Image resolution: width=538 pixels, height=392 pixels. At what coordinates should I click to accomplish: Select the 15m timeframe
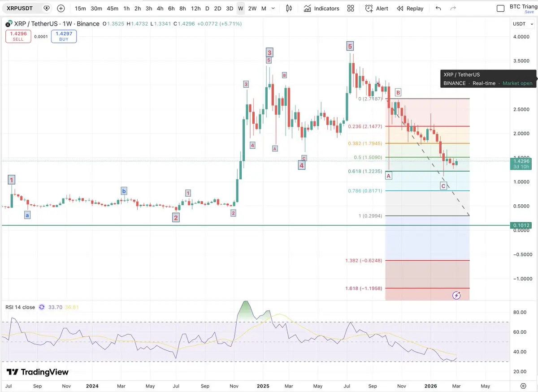(x=80, y=9)
